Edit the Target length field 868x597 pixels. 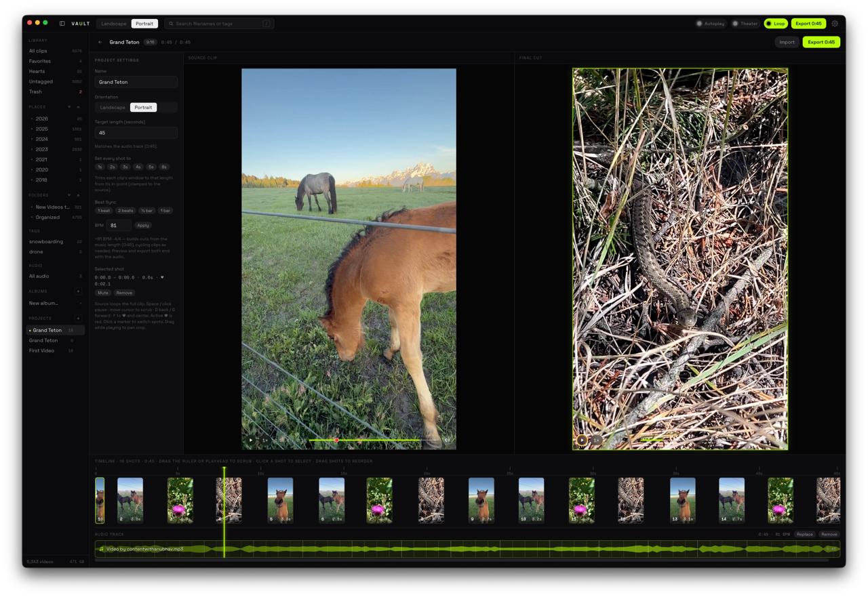pyautogui.click(x=136, y=133)
